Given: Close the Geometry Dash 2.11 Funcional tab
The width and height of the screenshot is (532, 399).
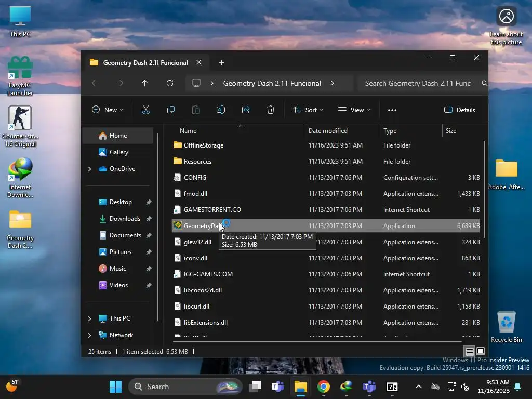Looking at the screenshot, I should 199,62.
